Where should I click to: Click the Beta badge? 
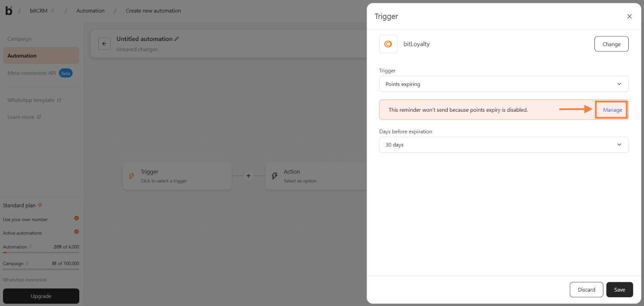pos(66,73)
